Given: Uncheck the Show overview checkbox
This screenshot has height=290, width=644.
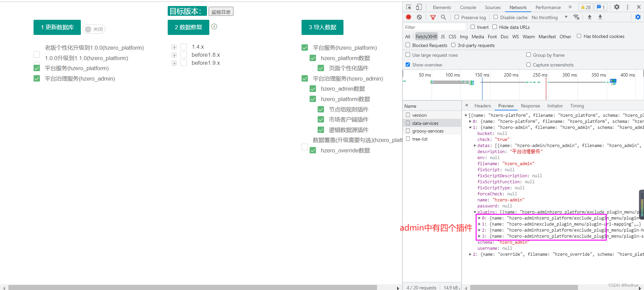Looking at the screenshot, I should [408, 64].
